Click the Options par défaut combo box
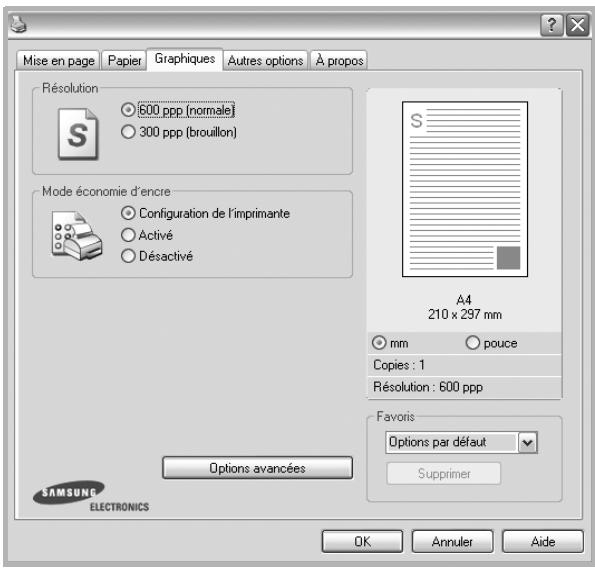Screen dimensions: 595x570 point(461,442)
